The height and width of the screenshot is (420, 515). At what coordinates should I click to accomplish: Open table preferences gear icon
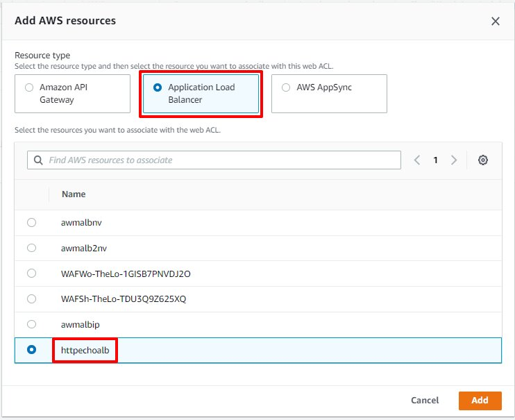coord(483,160)
